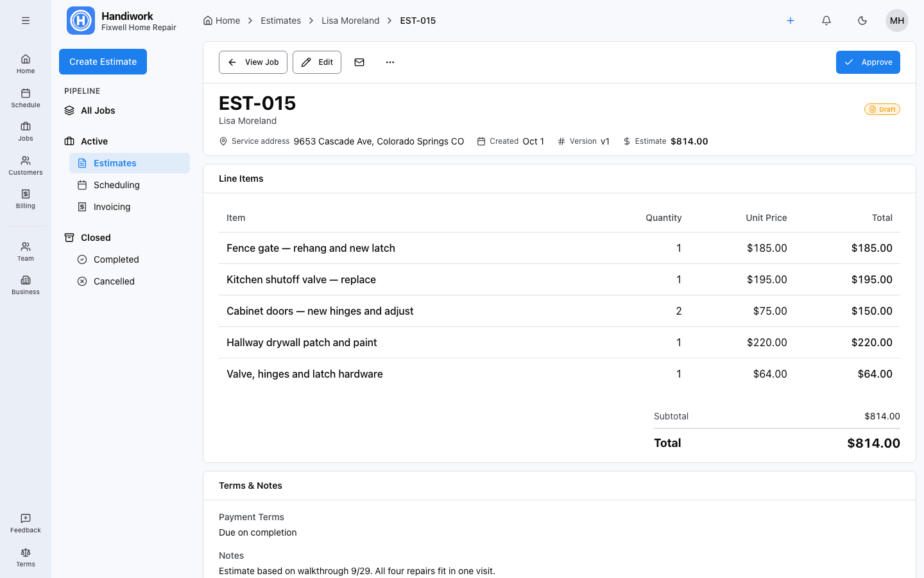The image size is (924, 578).
Task: Select the 'Fence gate — rehang and new latch' row
Action: pyautogui.click(x=560, y=248)
